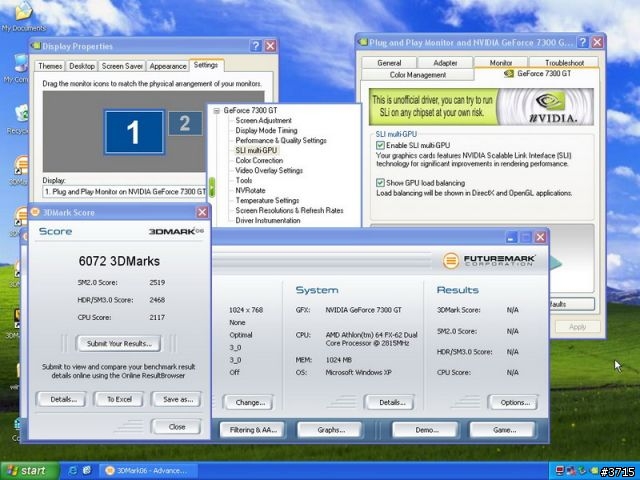Click Display Properties help question-mark button
The image size is (640, 480).
point(256,46)
